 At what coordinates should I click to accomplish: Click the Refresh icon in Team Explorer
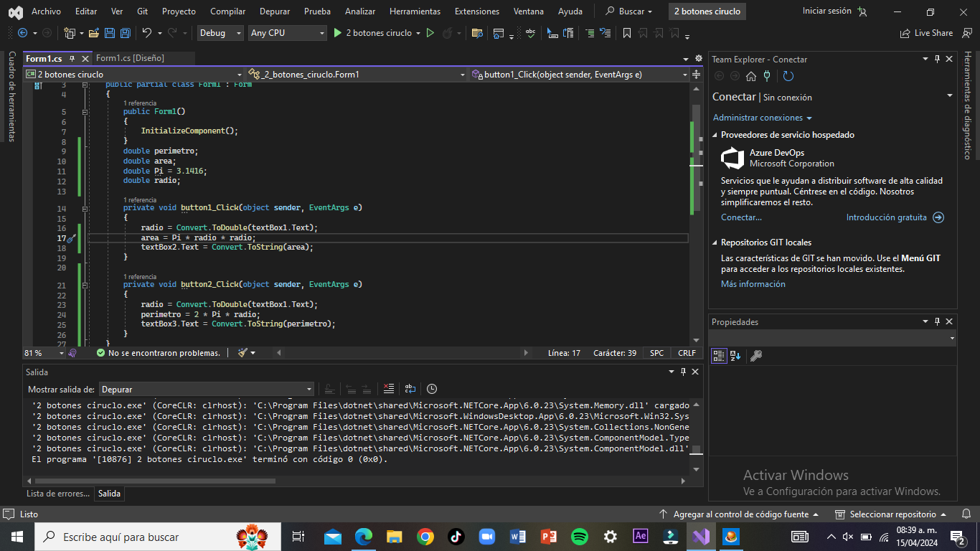788,76
